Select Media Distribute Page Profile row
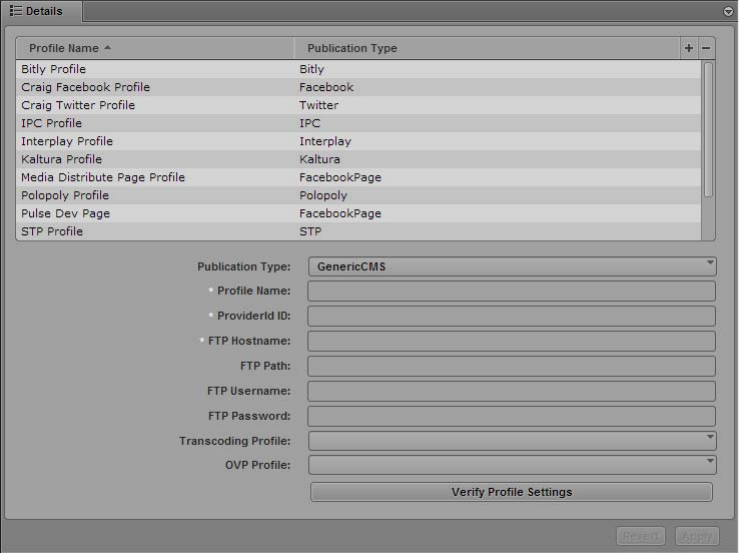The height and width of the screenshot is (553, 739). pyautogui.click(x=358, y=177)
